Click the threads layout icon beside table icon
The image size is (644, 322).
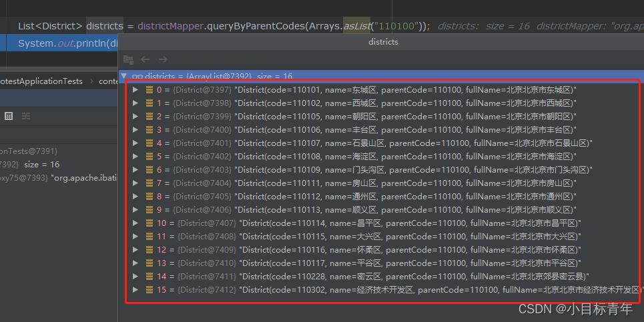pyautogui.click(x=26, y=116)
